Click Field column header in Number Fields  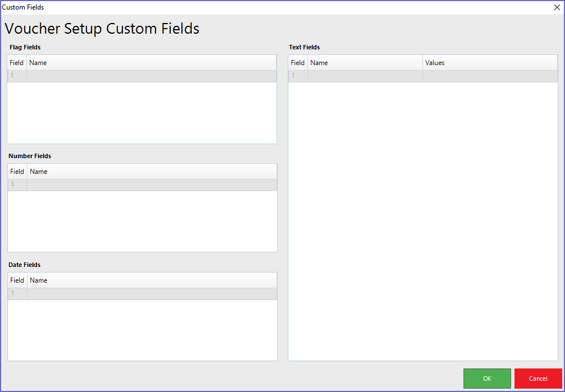click(x=17, y=172)
